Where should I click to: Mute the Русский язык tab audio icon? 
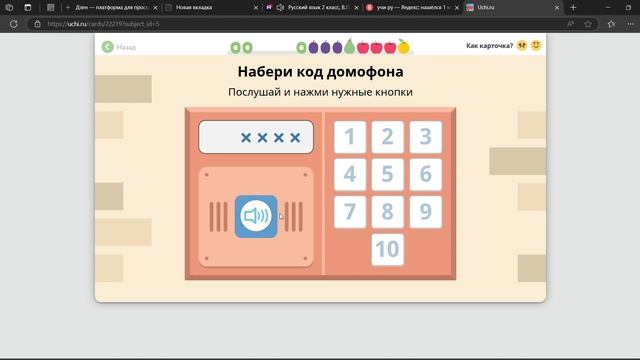pyautogui.click(x=280, y=7)
